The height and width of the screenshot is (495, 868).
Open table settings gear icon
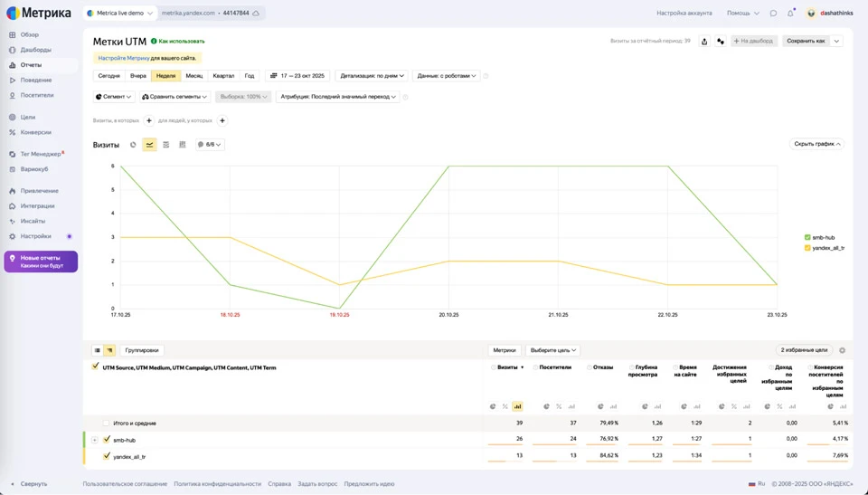click(x=842, y=350)
